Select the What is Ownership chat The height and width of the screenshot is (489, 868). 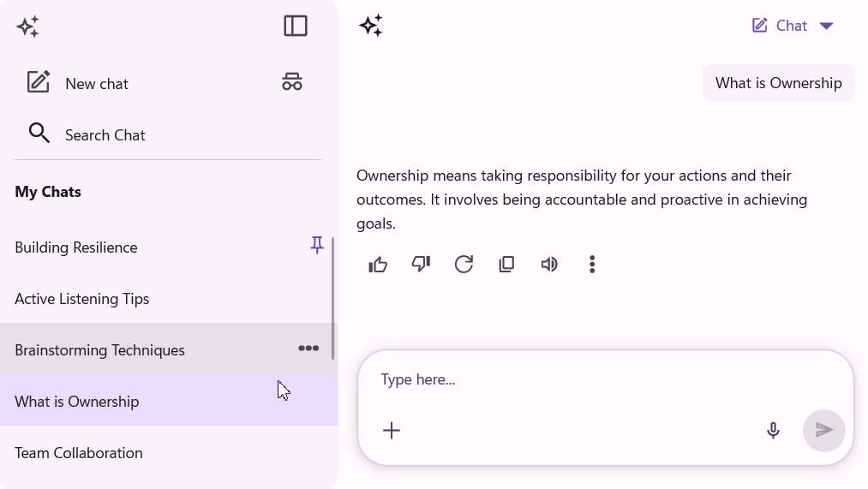click(168, 401)
